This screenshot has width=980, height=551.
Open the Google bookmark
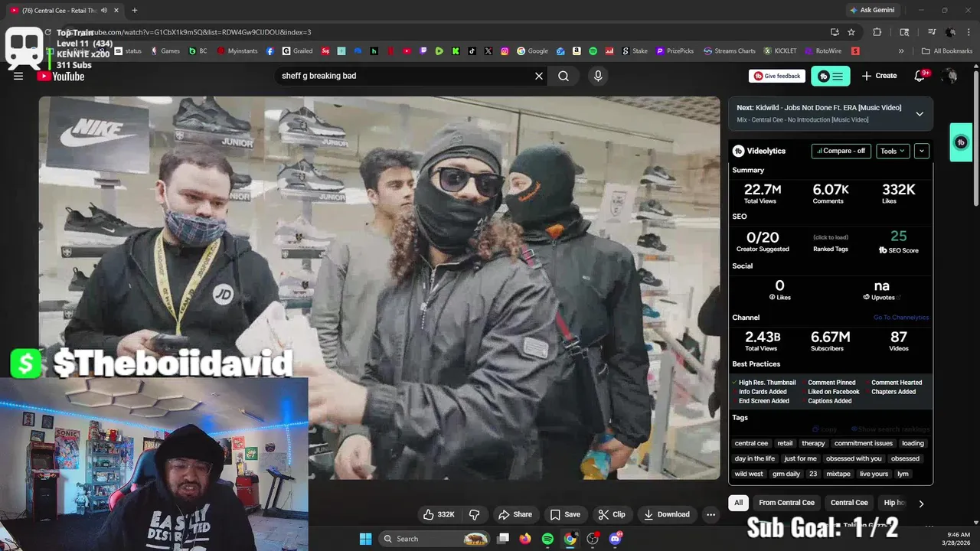(532, 51)
